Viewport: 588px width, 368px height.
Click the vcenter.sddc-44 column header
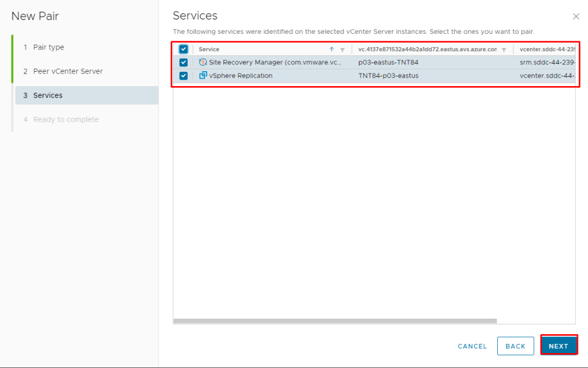(546, 49)
